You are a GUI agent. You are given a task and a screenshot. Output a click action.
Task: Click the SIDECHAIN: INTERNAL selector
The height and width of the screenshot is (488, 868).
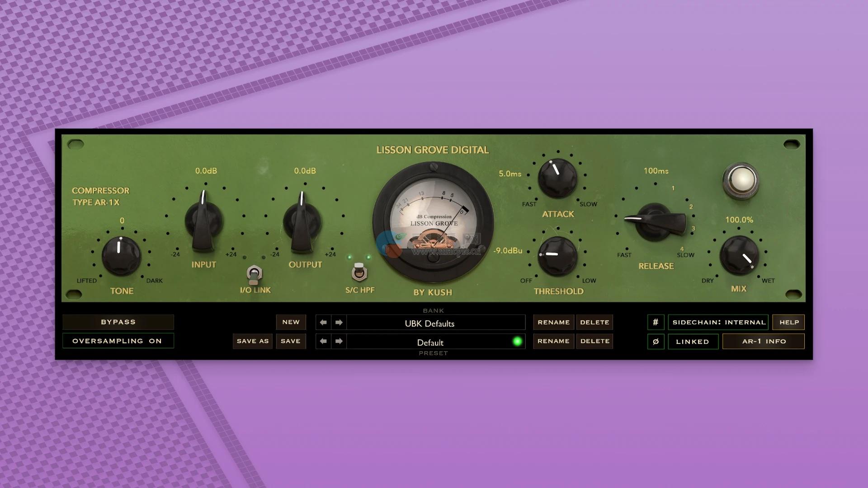(718, 322)
